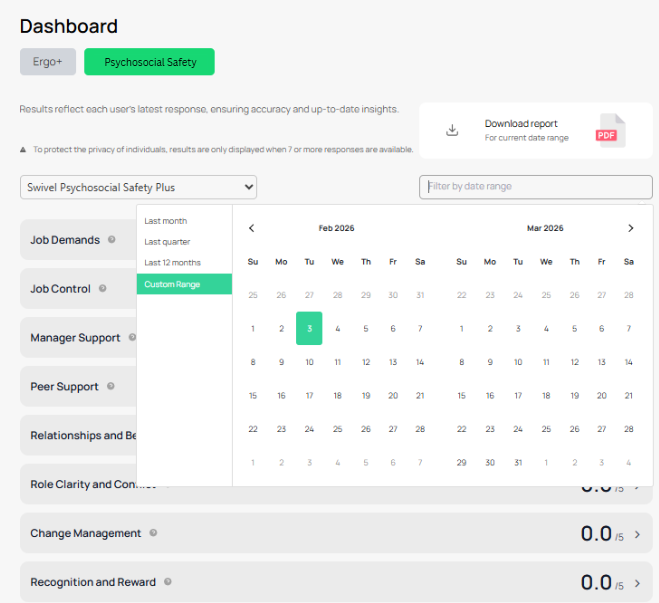Click the download arrow icon
The height and width of the screenshot is (603, 659).
tap(452, 130)
